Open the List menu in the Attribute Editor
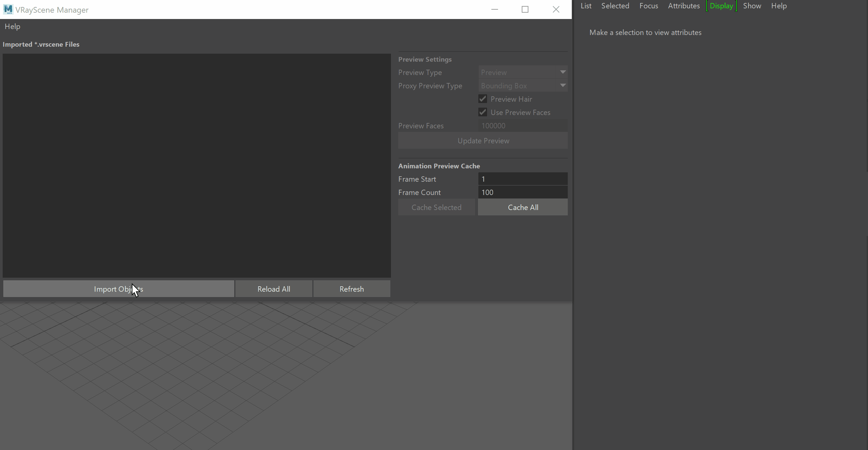 (x=586, y=6)
